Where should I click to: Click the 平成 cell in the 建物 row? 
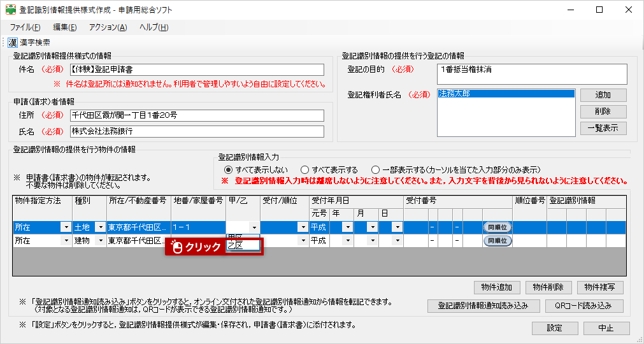319,241
